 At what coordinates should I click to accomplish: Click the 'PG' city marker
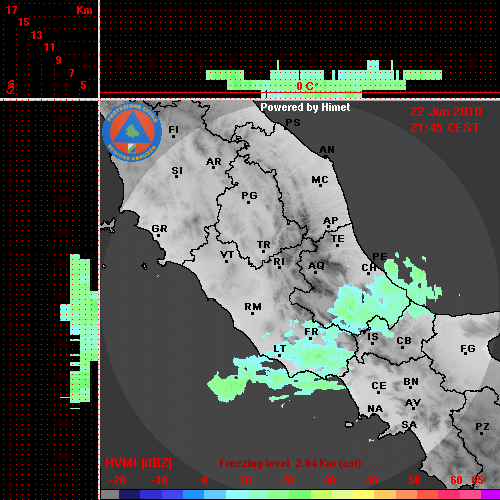249,197
